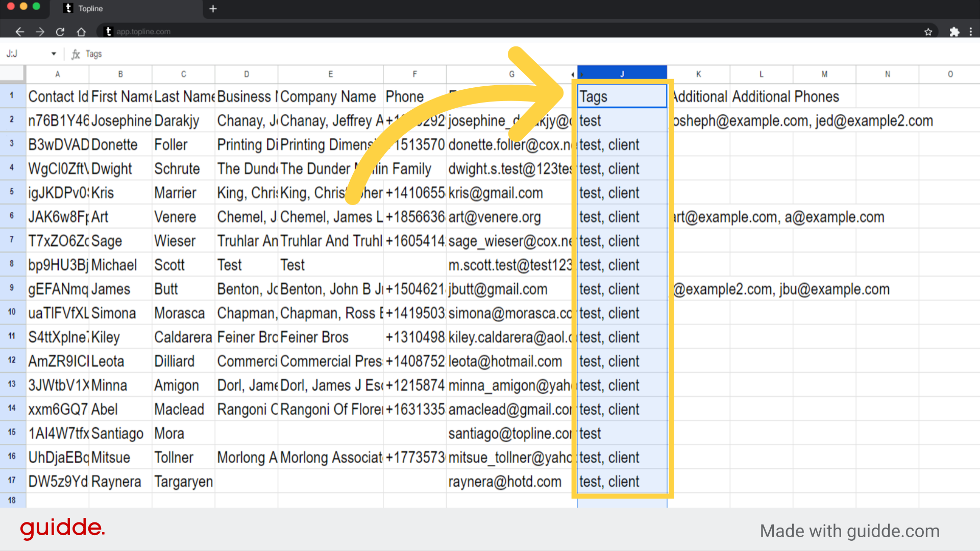Click the 'Tags' header cell

(622, 96)
